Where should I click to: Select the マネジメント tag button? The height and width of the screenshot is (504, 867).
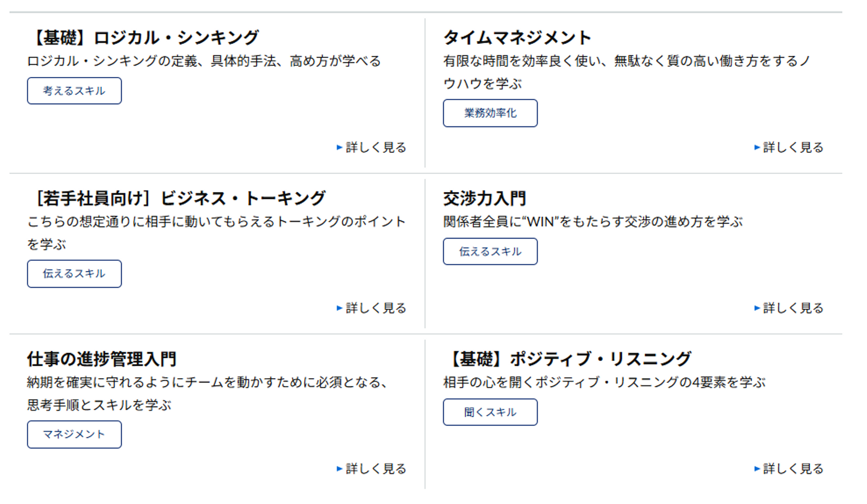click(x=74, y=434)
